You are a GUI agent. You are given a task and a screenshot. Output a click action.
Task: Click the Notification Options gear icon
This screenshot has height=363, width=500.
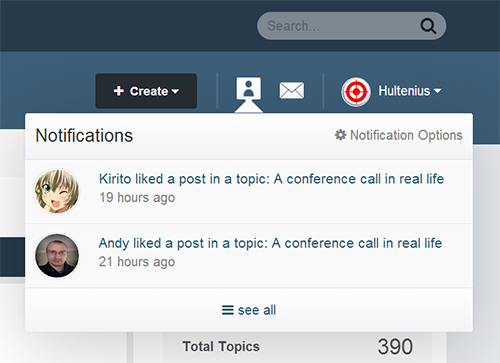340,135
